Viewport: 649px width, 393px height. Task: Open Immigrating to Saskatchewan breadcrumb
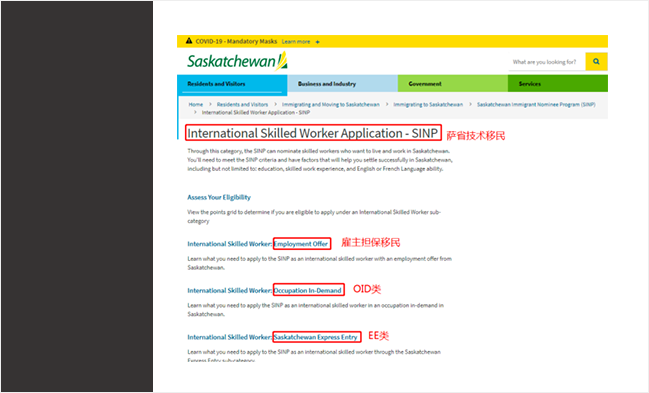(x=428, y=105)
